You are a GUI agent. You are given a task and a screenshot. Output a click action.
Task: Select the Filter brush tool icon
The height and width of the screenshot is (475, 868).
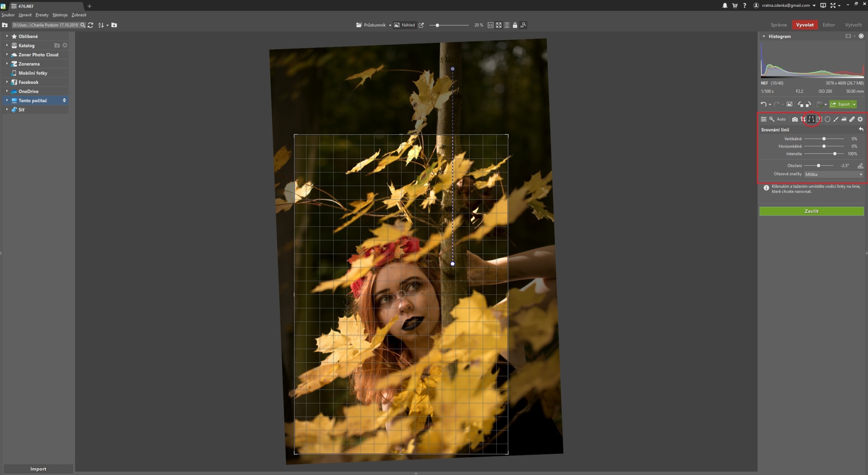point(836,119)
